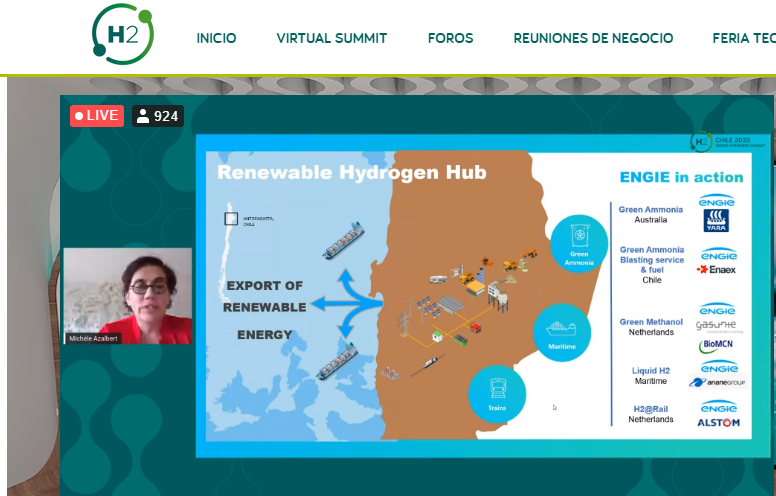Click the Renewable Hydrogen Hub slide title
The image size is (776, 496).
coord(351,173)
